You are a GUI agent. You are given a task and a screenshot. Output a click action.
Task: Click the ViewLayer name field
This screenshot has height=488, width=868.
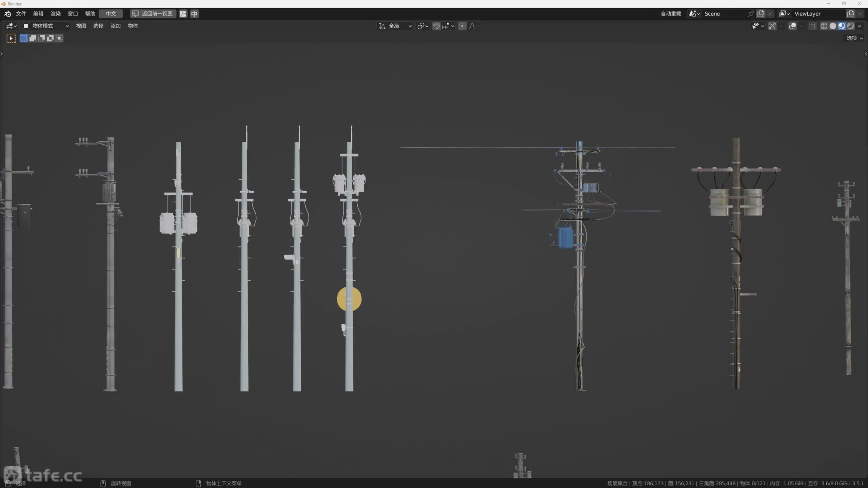tap(819, 14)
